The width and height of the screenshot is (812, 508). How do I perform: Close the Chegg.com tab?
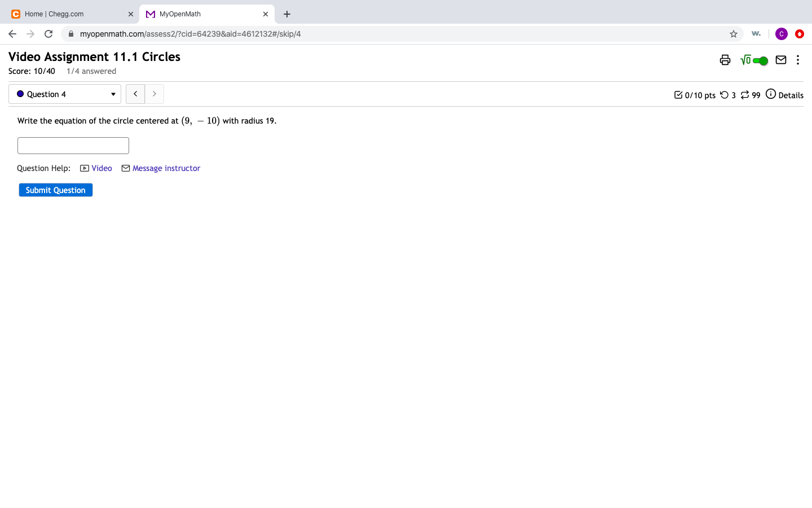click(131, 14)
